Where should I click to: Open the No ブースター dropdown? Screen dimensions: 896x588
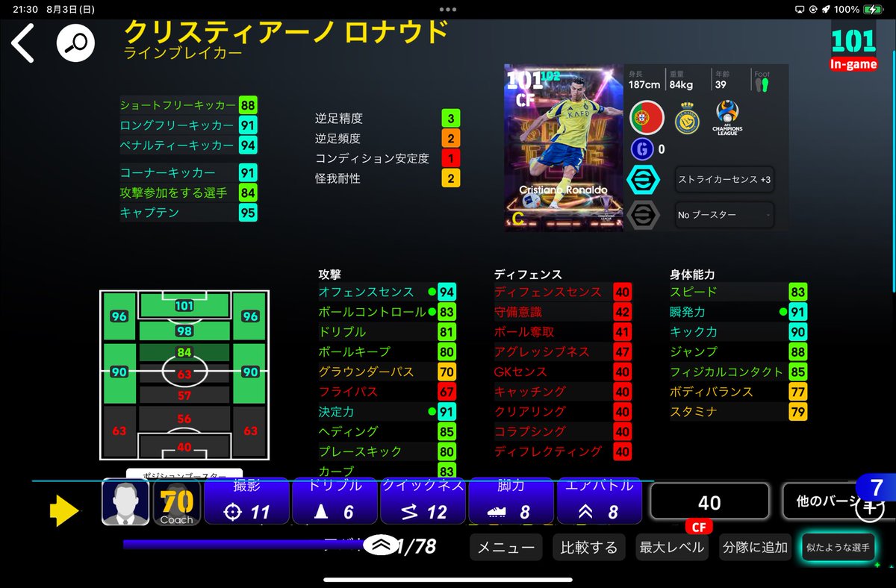(724, 215)
